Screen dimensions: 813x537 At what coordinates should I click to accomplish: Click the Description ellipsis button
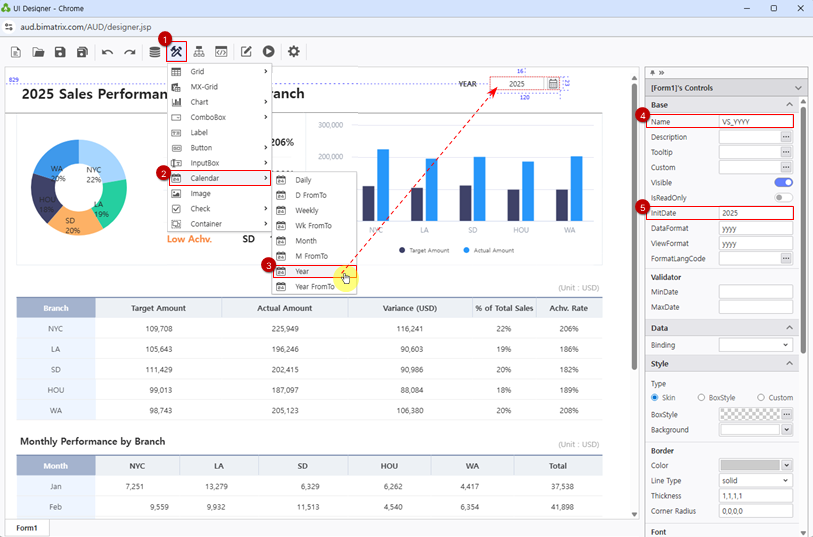[786, 137]
